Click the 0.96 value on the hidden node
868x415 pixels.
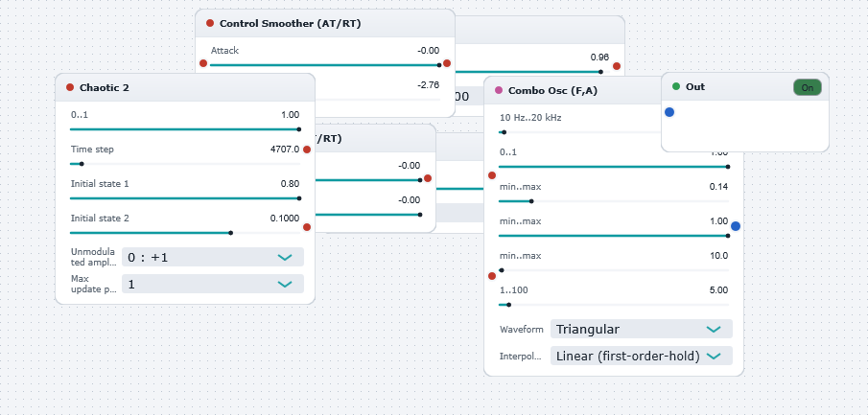[599, 57]
